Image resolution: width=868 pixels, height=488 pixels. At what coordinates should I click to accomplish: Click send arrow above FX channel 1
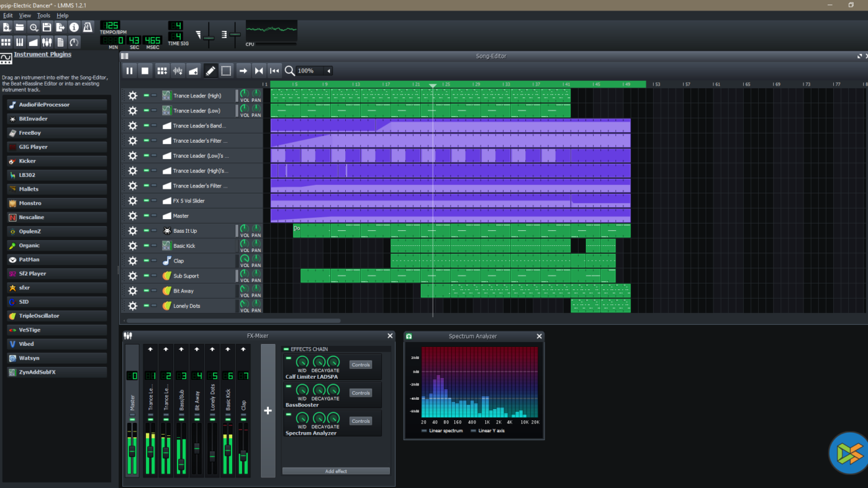pos(150,349)
